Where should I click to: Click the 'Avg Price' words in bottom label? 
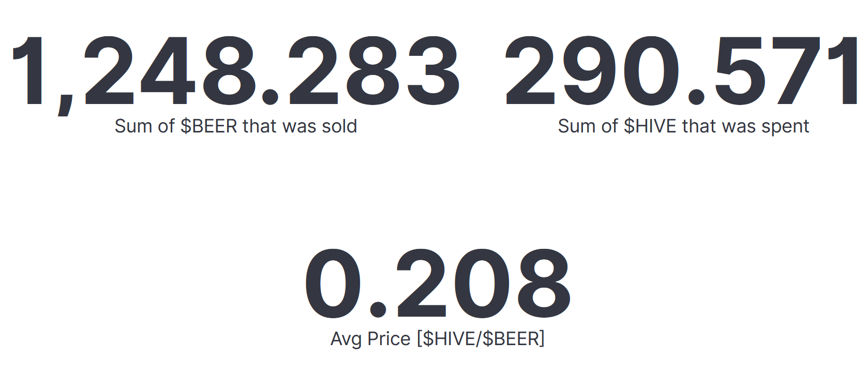[370, 339]
